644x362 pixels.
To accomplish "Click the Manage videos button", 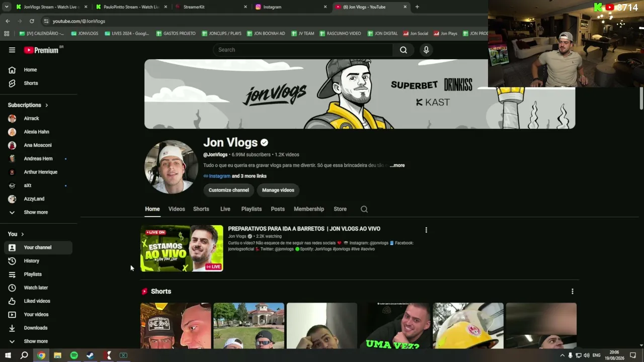I will (x=278, y=190).
